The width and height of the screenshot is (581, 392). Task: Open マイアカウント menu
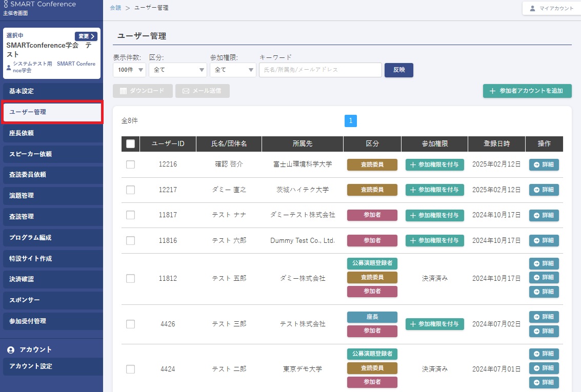click(x=551, y=8)
